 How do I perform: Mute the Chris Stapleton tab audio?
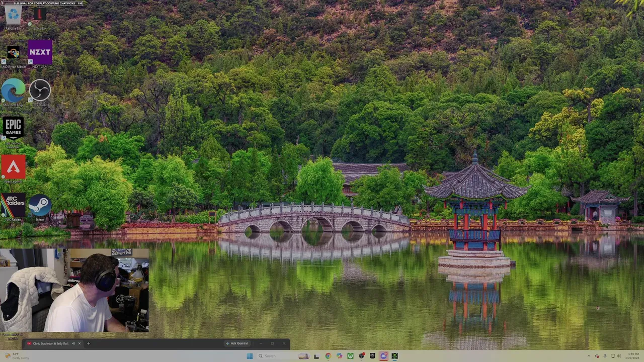[73, 343]
